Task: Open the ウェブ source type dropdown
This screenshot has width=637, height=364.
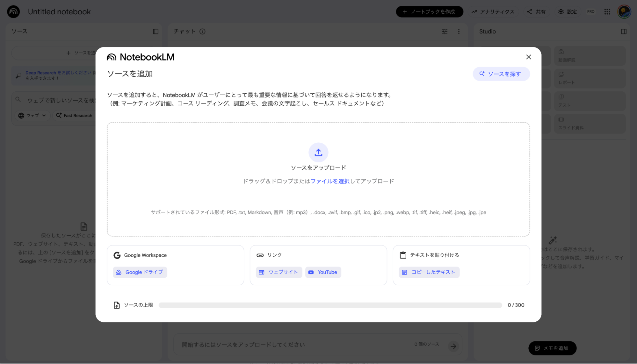Action: click(32, 116)
